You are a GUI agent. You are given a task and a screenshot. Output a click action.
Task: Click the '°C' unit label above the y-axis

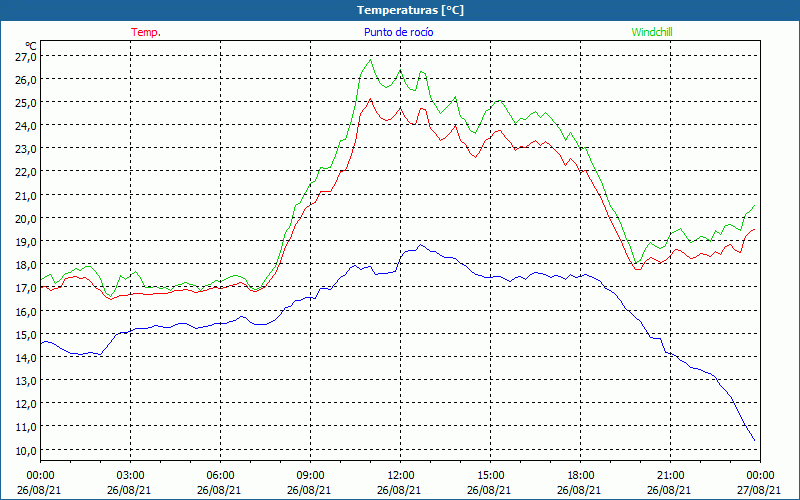(31, 46)
